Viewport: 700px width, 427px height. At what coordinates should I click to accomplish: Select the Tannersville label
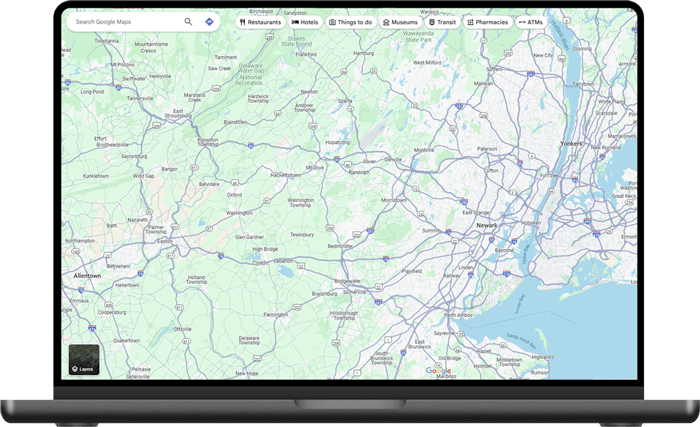click(140, 98)
